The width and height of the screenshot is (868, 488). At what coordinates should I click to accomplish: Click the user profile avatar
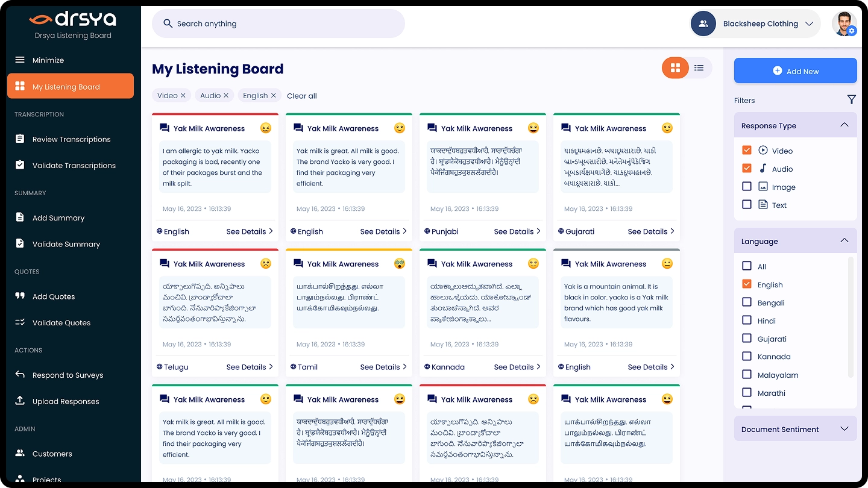click(x=844, y=24)
